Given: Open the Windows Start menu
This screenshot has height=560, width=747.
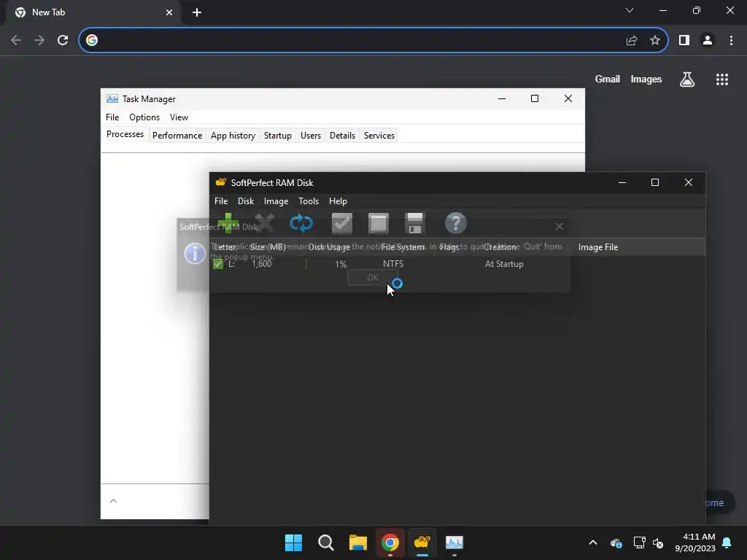Looking at the screenshot, I should (293, 542).
